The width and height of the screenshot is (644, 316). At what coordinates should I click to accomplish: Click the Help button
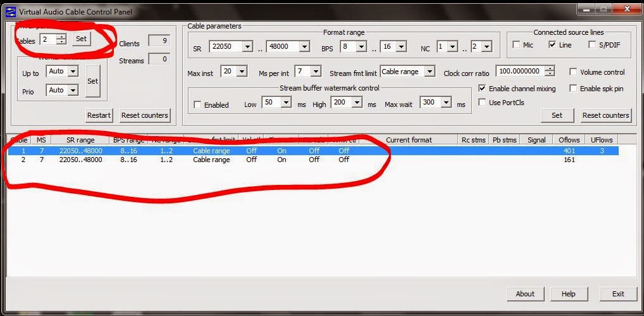569,294
